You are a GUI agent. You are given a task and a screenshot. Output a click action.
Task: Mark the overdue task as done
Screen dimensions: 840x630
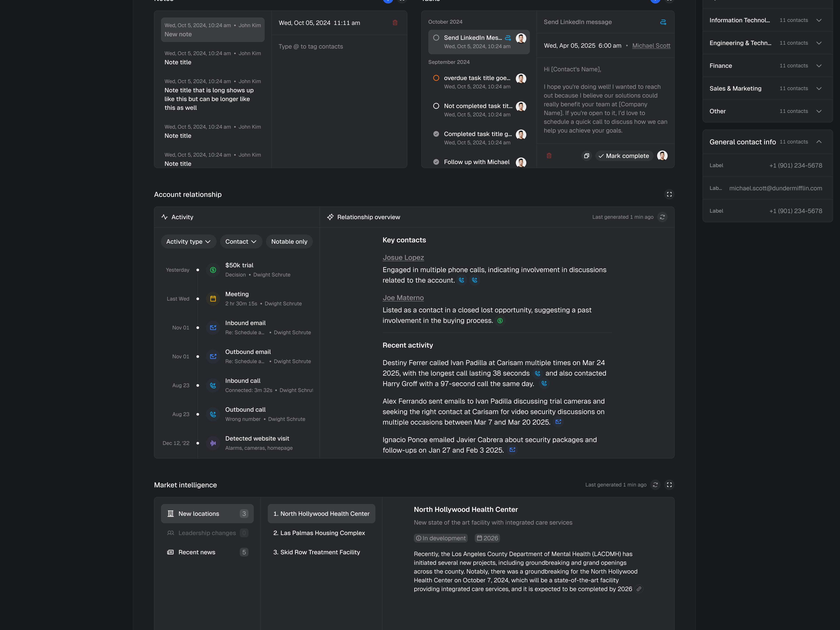coord(436,78)
